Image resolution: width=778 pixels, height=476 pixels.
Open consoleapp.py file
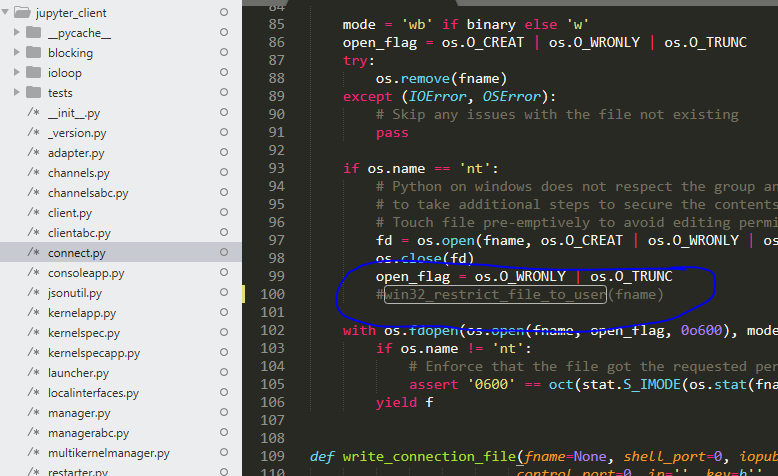click(86, 273)
